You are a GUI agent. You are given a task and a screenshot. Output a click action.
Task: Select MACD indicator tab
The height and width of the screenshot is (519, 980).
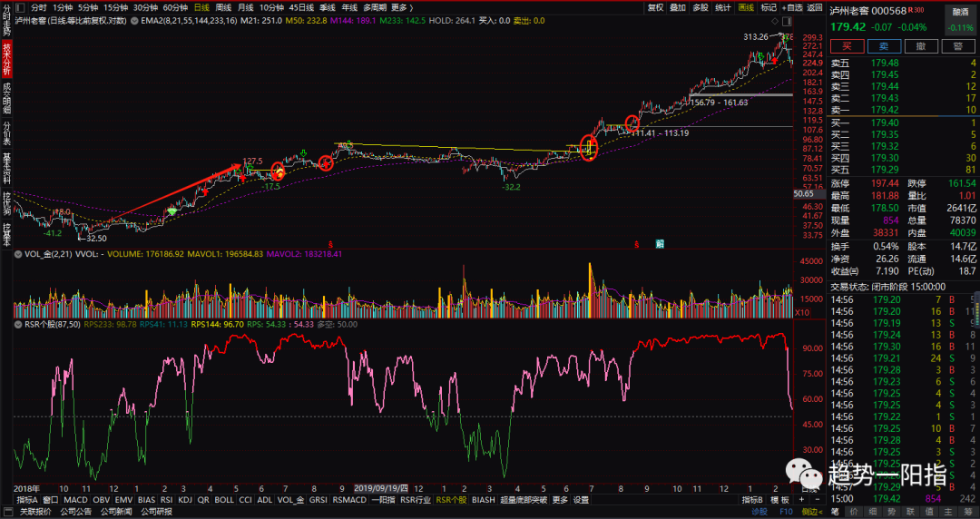[x=75, y=500]
